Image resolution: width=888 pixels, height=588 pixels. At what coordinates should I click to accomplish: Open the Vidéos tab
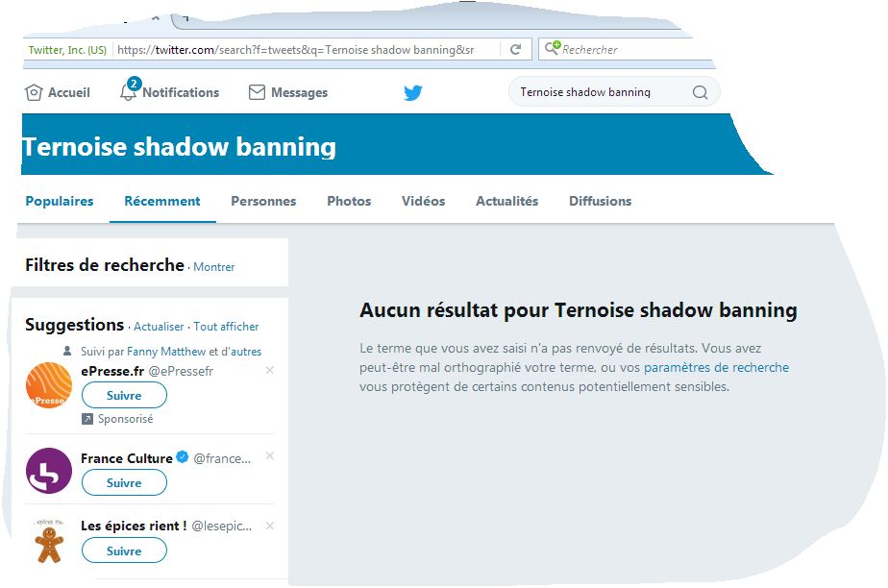[423, 202]
